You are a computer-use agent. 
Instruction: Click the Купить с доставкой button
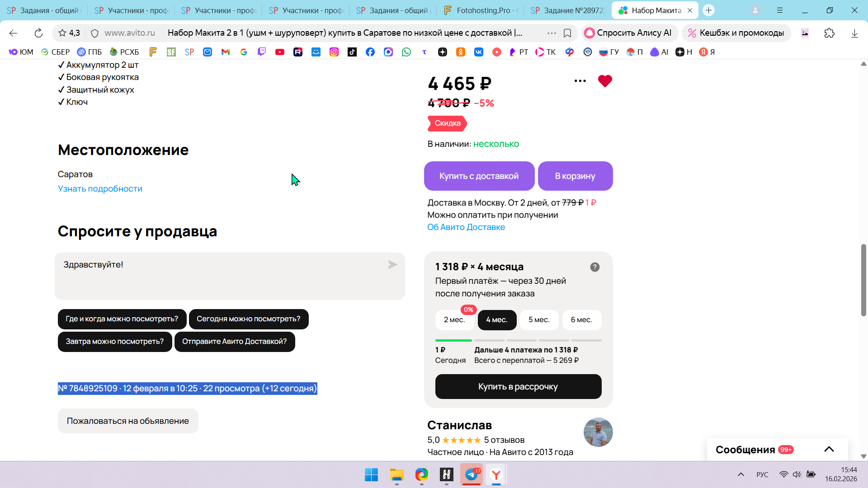click(479, 176)
